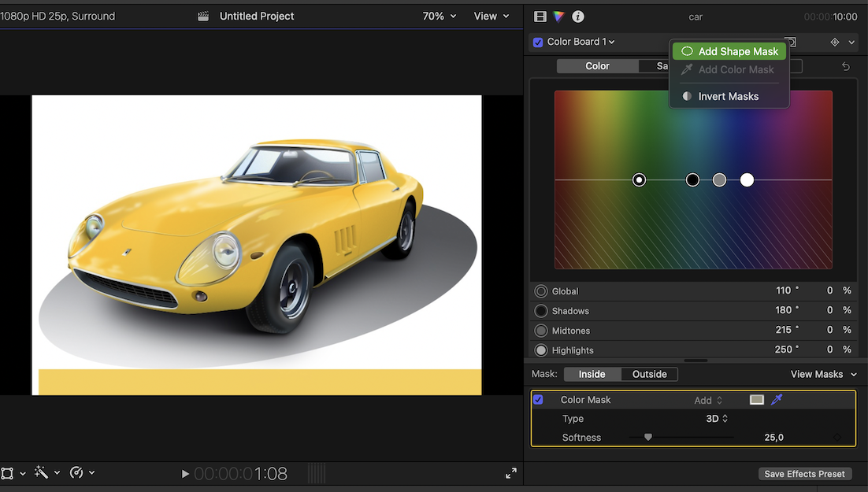
Task: Click the keyframe diamond icon for Color Board
Action: click(x=834, y=42)
